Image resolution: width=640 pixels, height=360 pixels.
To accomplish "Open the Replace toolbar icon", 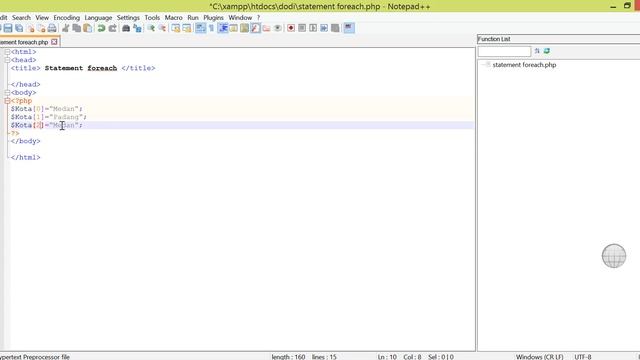I will point(137,28).
